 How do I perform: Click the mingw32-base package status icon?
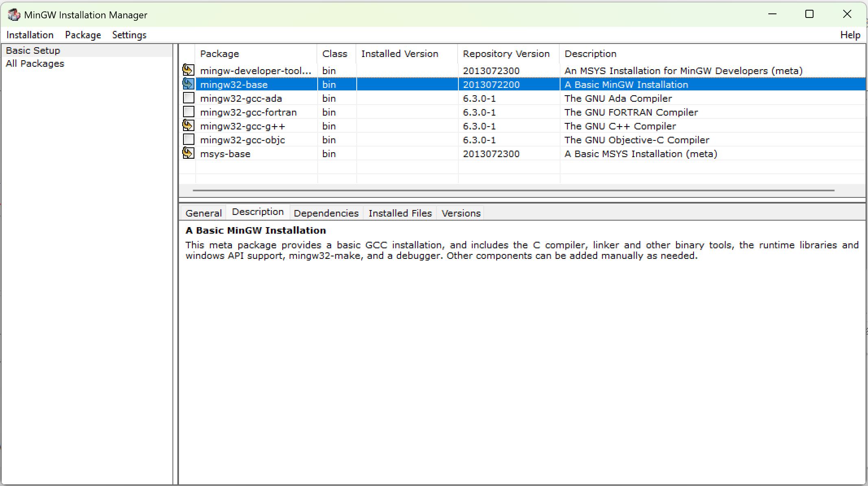188,84
